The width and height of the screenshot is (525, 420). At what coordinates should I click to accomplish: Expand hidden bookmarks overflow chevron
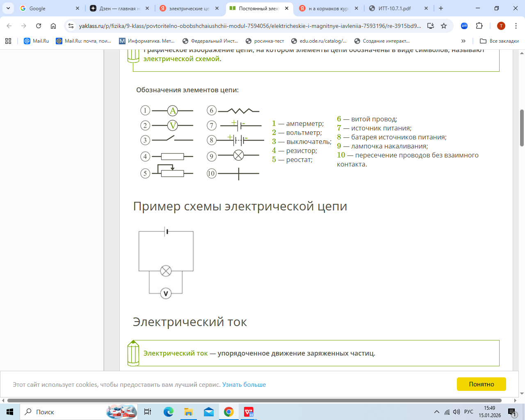[x=463, y=41]
